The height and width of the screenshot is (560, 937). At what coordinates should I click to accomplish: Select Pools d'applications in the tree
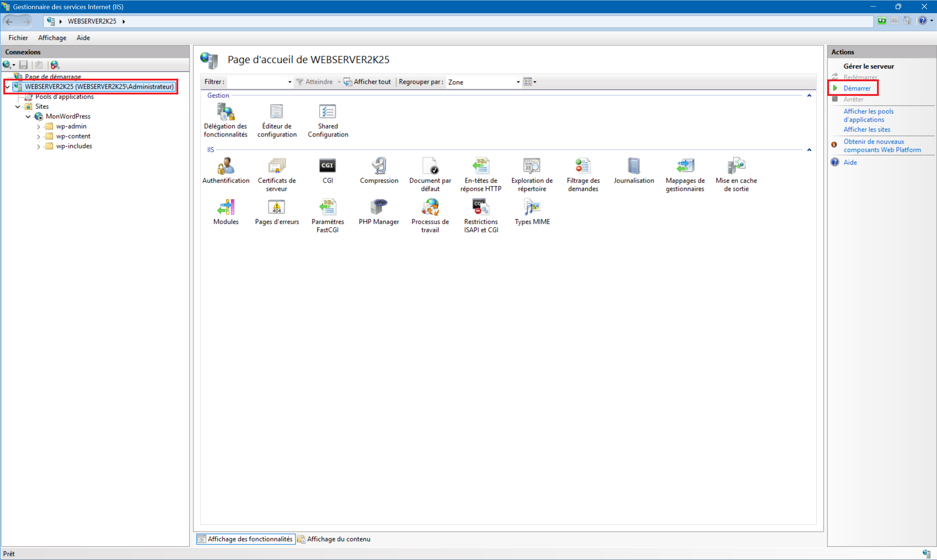pos(64,97)
